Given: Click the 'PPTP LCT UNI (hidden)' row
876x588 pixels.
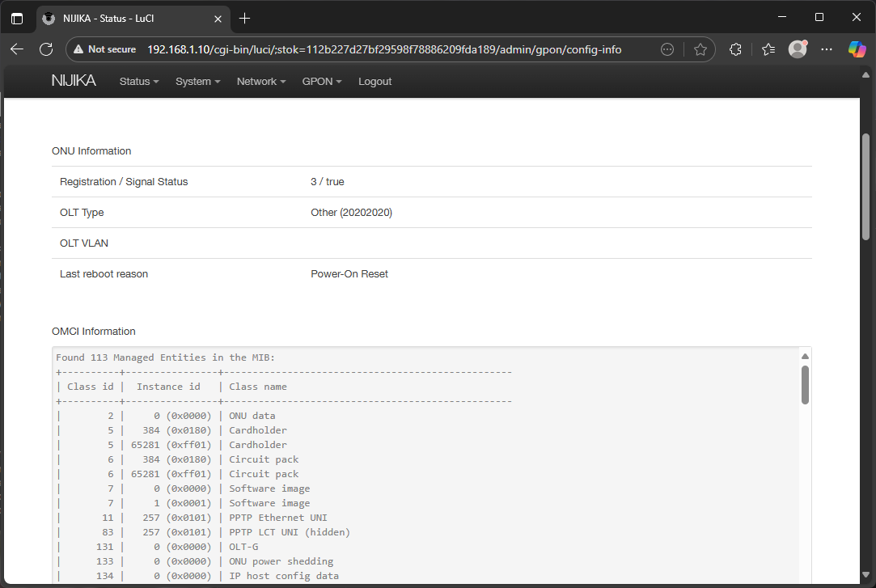Looking at the screenshot, I should click(x=203, y=532).
